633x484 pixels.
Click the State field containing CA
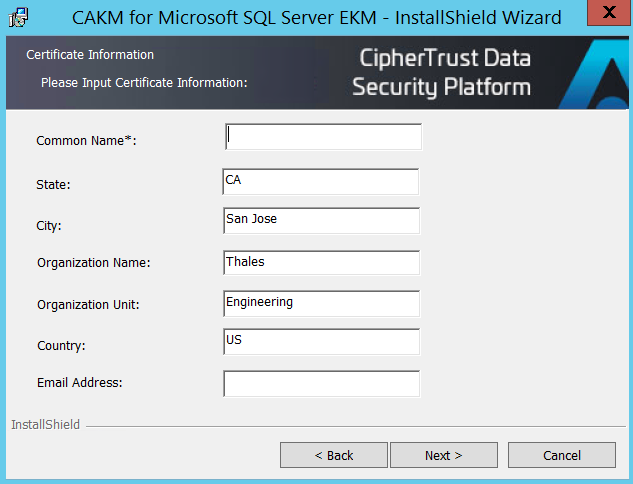(321, 181)
